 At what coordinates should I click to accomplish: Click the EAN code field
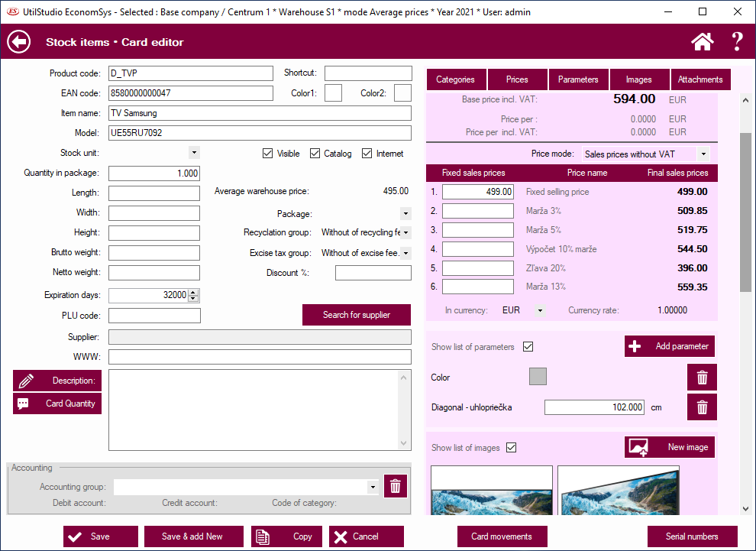[191, 93]
